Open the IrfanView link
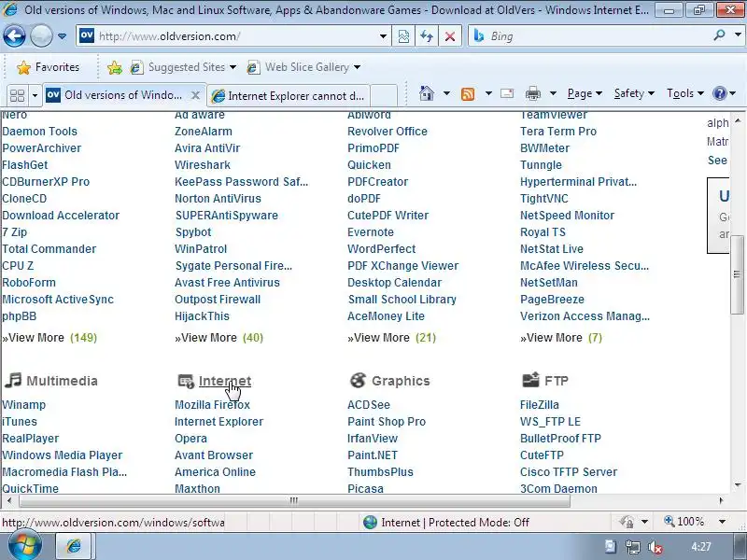Screen dimensions: 747x560 click(x=373, y=439)
